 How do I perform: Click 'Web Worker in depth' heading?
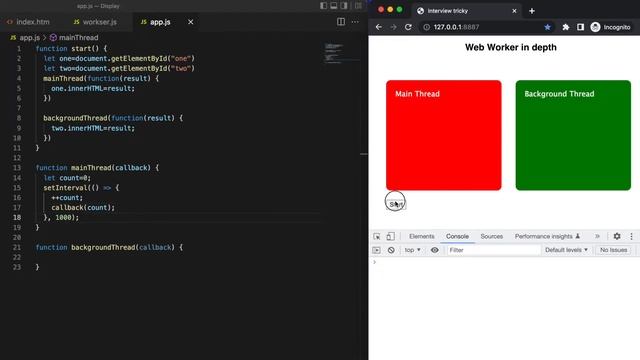click(x=511, y=47)
